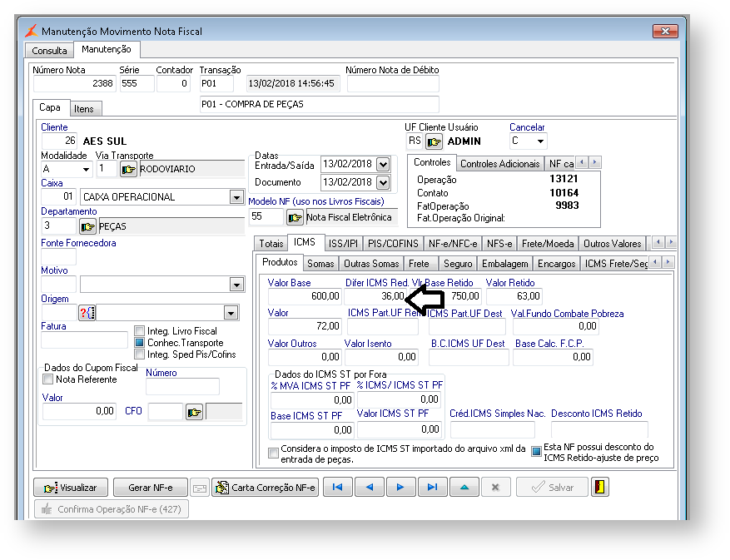The width and height of the screenshot is (730, 560).
Task: Switch to the Totais tab
Action: click(271, 243)
